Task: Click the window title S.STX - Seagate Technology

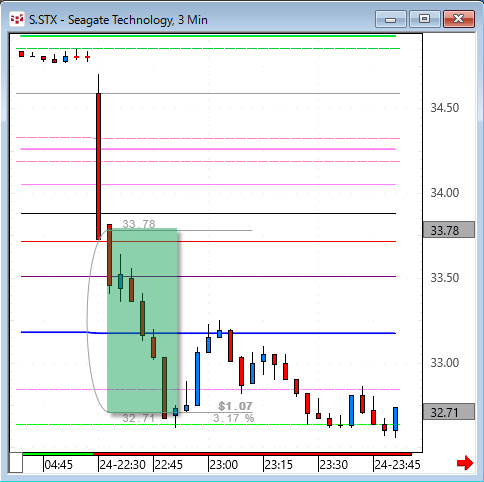Action: tap(118, 20)
